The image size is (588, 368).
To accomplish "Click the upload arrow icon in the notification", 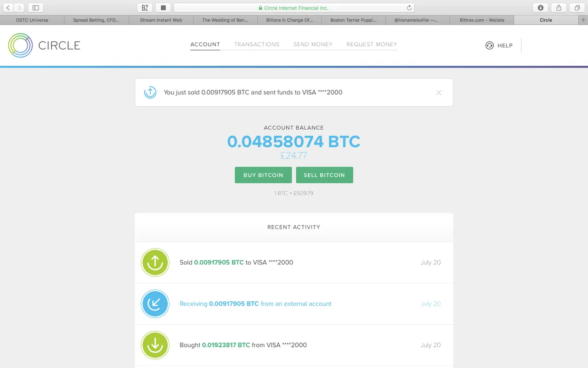I will [150, 92].
